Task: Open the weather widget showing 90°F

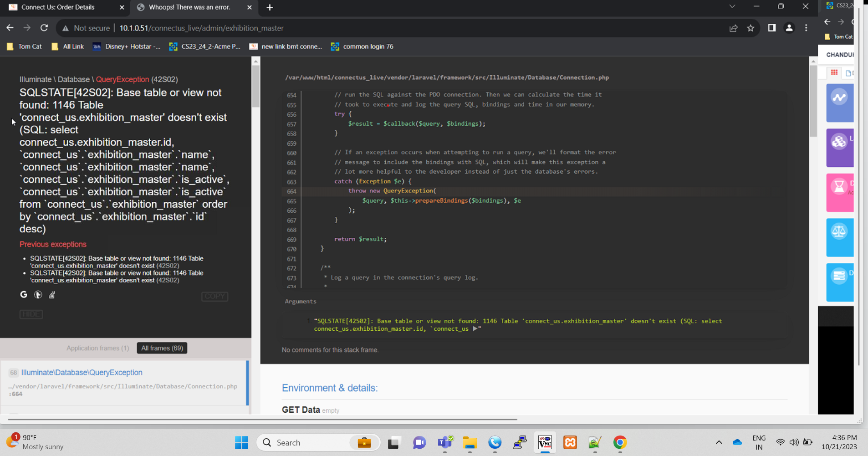Action: (36, 442)
